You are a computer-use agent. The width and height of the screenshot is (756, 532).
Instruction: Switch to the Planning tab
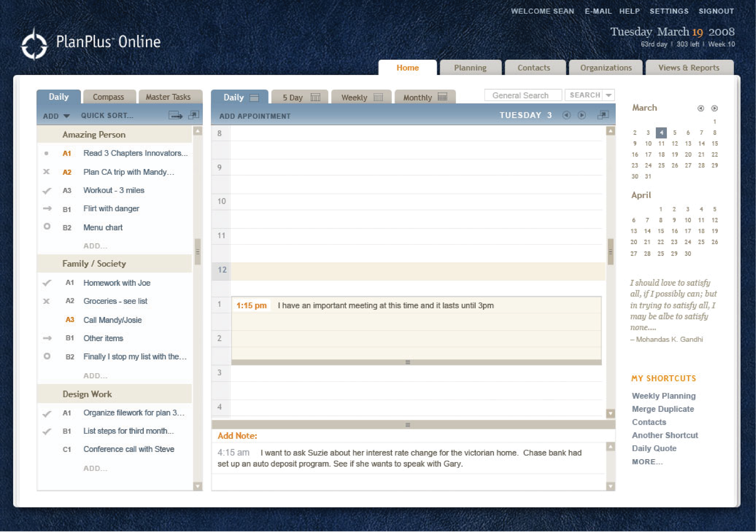point(470,68)
